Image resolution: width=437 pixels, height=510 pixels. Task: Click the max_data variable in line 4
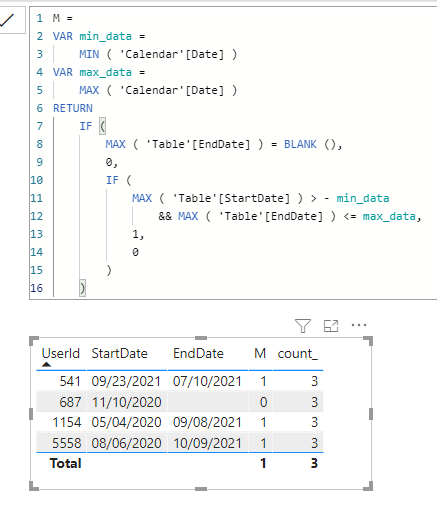[105, 72]
